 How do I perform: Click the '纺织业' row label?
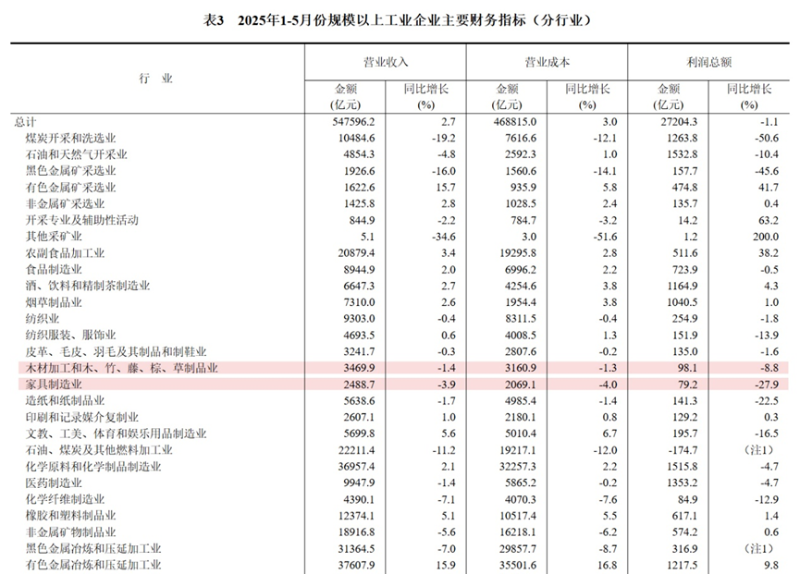[x=42, y=318]
